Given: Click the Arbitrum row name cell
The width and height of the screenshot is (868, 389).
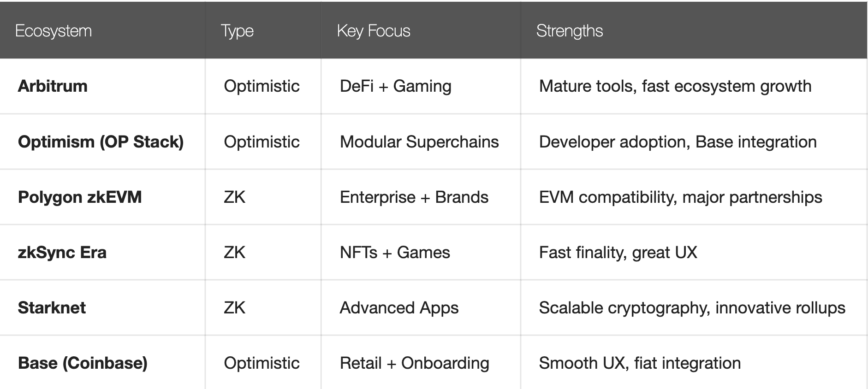Looking at the screenshot, I should [53, 86].
